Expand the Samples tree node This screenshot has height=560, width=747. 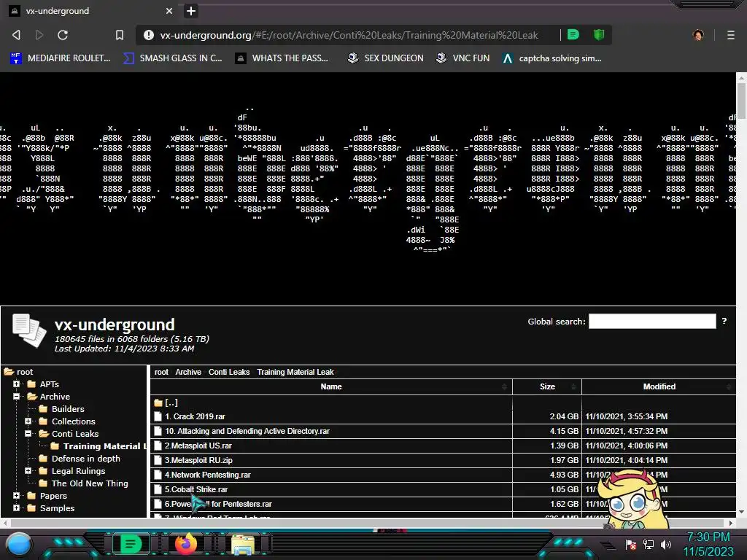(x=16, y=507)
